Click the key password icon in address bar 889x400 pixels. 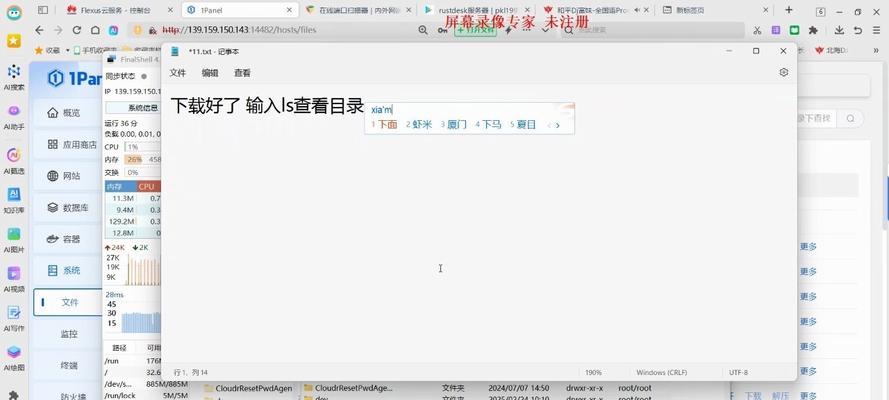[x=443, y=30]
